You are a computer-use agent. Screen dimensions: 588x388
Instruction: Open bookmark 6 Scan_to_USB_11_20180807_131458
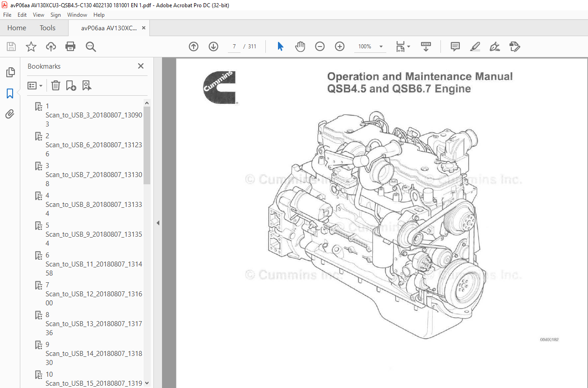point(93,264)
